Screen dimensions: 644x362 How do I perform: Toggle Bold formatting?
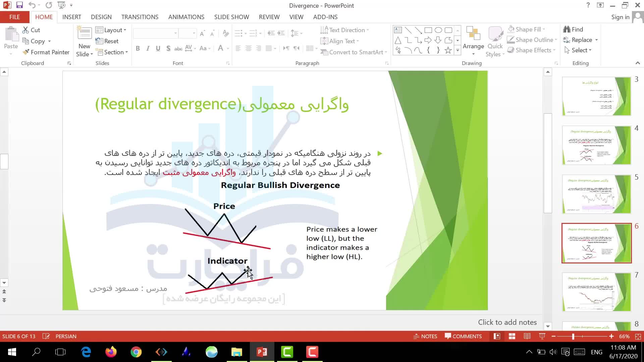[x=138, y=49]
